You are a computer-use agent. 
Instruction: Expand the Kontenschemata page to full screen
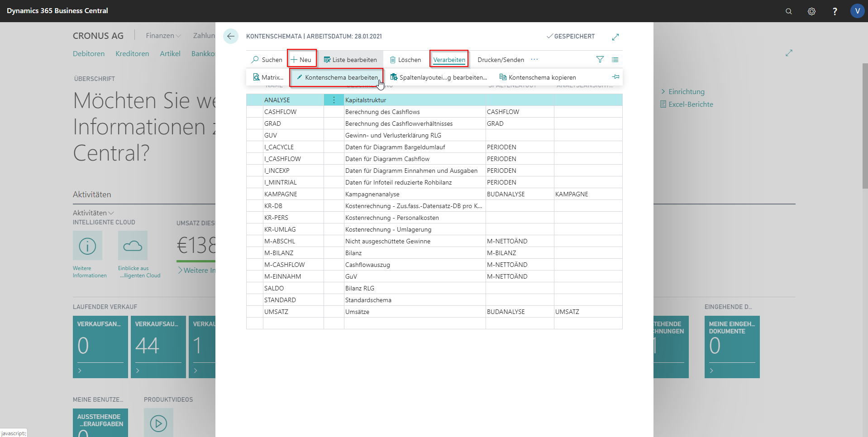click(615, 37)
